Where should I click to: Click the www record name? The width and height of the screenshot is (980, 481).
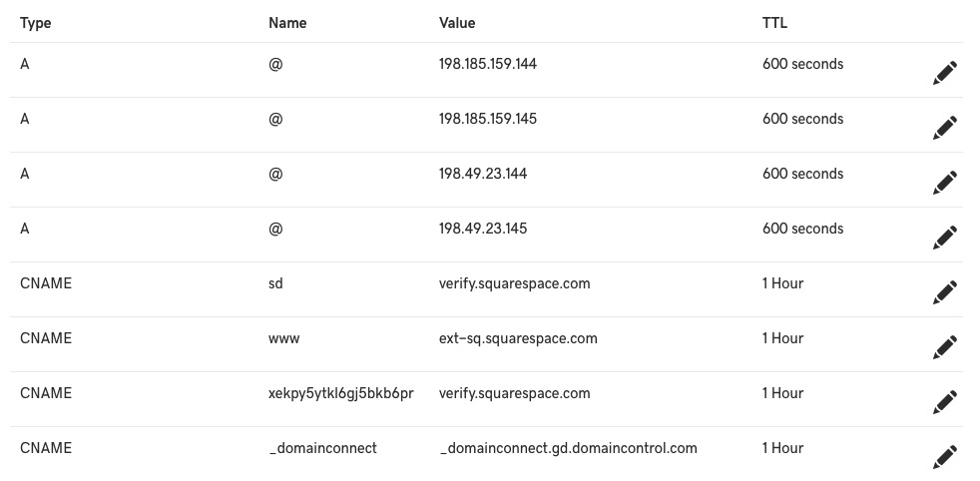click(284, 338)
